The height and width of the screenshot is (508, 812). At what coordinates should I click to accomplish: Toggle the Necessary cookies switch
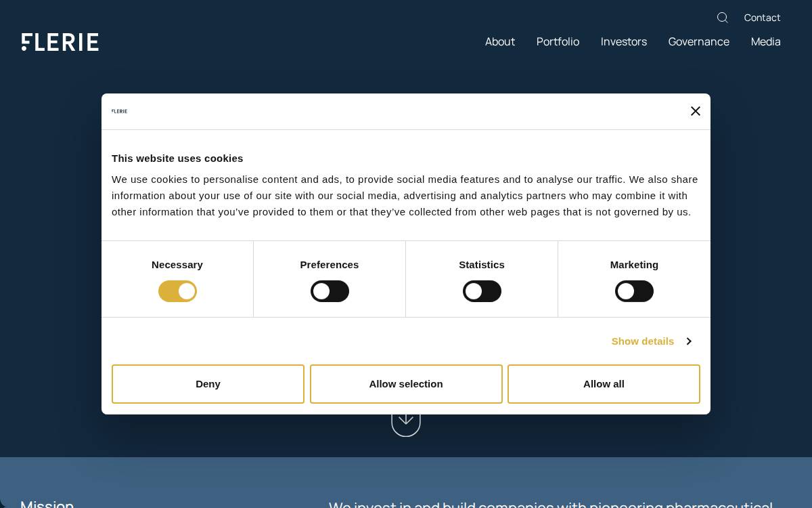[x=177, y=291]
